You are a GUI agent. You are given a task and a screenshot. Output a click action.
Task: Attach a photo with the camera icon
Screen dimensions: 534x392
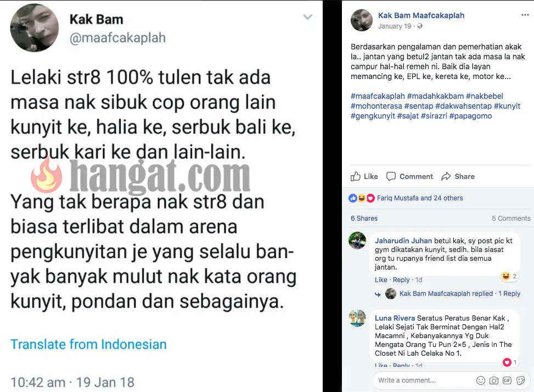point(494,380)
